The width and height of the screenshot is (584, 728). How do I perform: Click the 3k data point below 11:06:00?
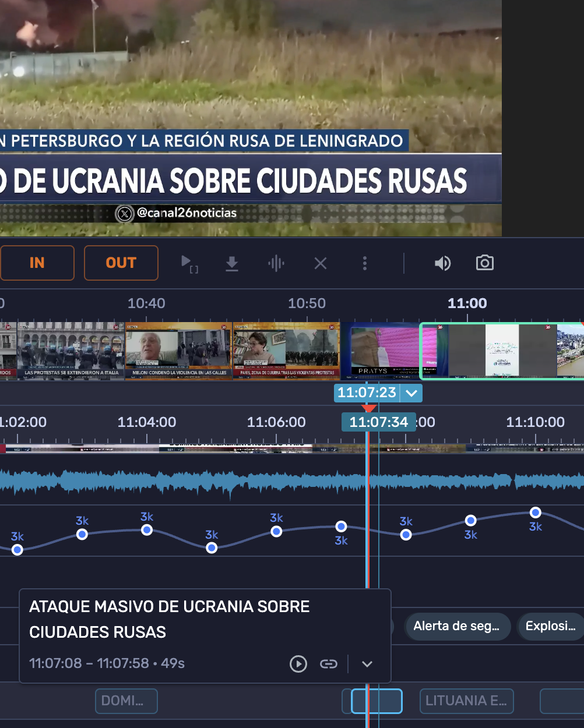tap(276, 531)
